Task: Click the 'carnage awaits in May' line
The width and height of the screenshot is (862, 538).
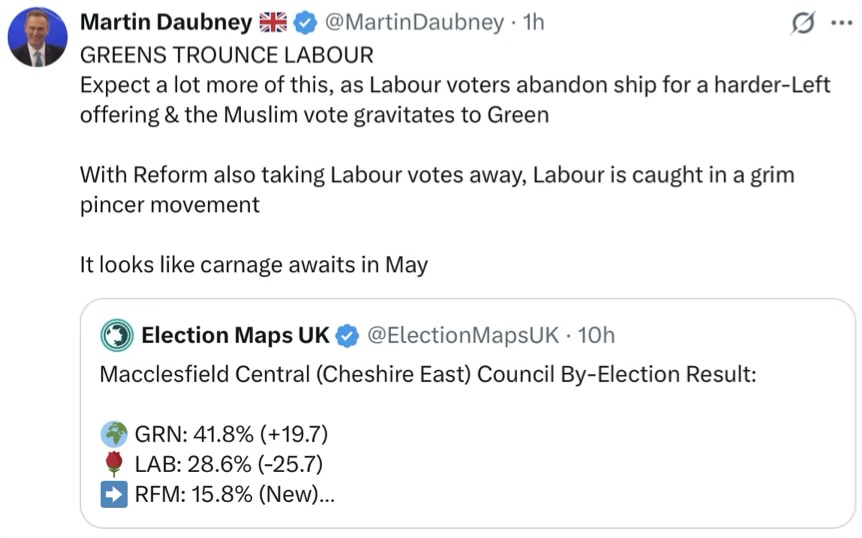Action: [x=254, y=265]
